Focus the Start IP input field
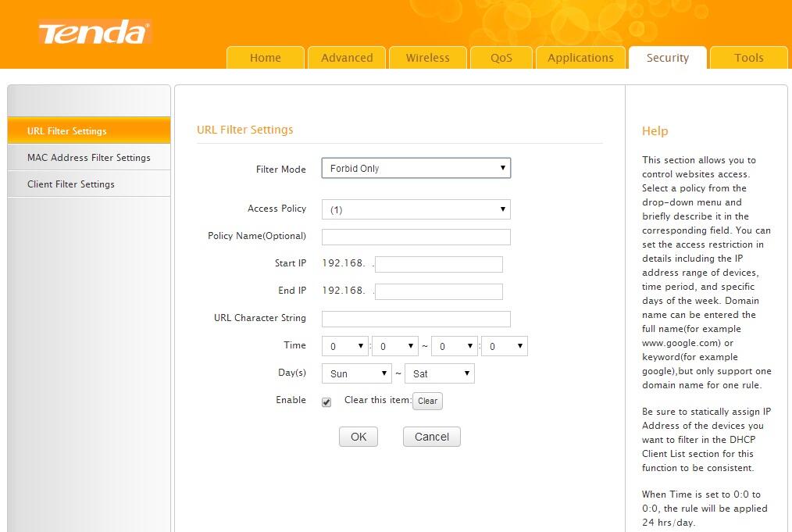This screenshot has height=532, width=792. pos(439,264)
